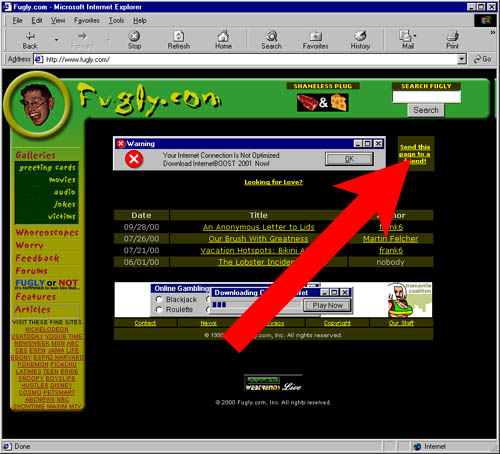This screenshot has width=500, height=454.
Task: Click the Go button
Action: 483,59
